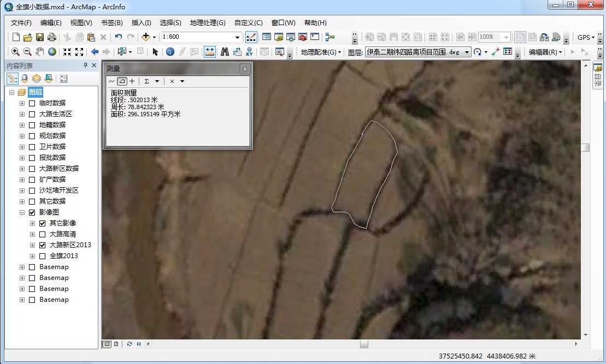Print the map

tap(52, 37)
